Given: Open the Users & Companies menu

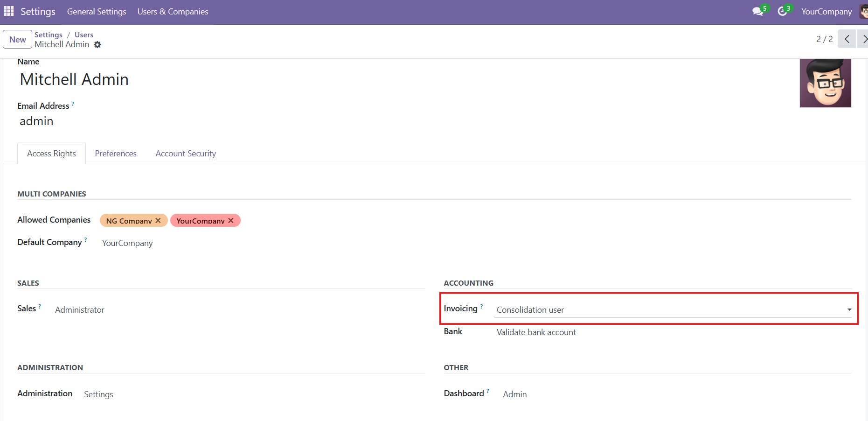Looking at the screenshot, I should [x=173, y=12].
